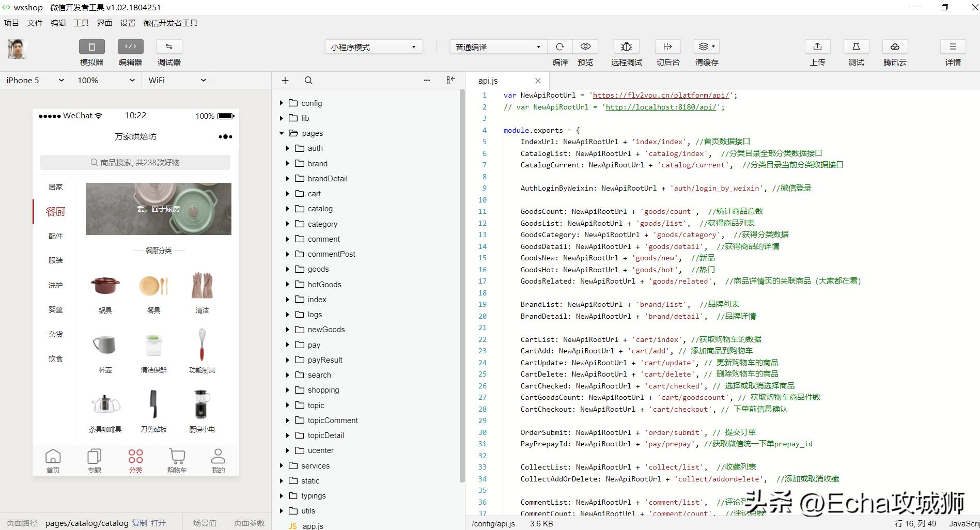Toggle the debugger panel button
Image resolution: width=980 pixels, height=530 pixels.
tap(169, 47)
